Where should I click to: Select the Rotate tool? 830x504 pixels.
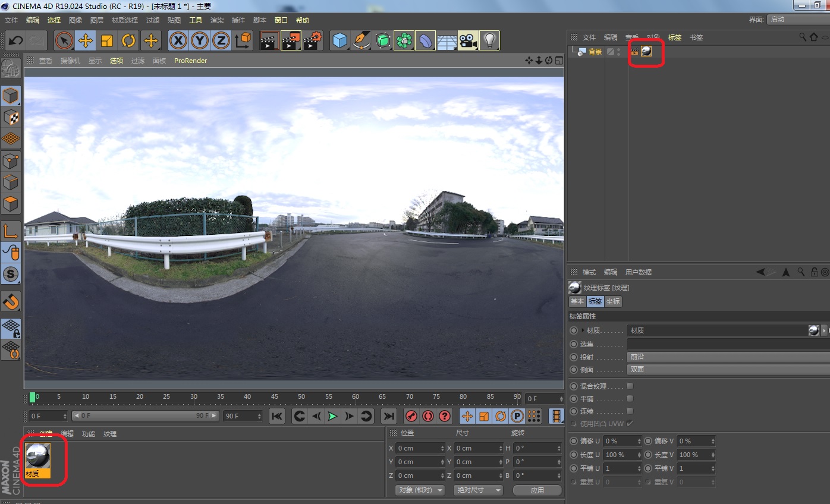[x=130, y=40]
